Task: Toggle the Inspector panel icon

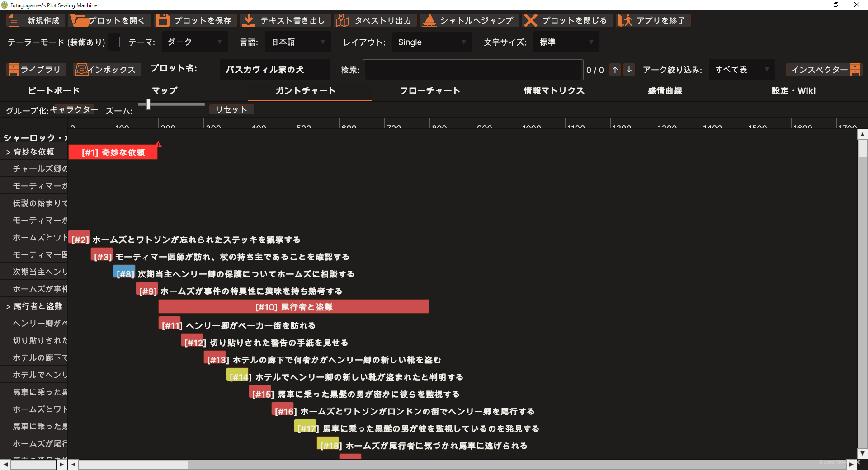Action: [x=855, y=70]
